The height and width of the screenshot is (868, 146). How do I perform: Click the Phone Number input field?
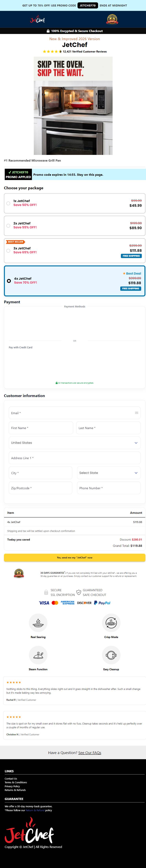[109, 488]
